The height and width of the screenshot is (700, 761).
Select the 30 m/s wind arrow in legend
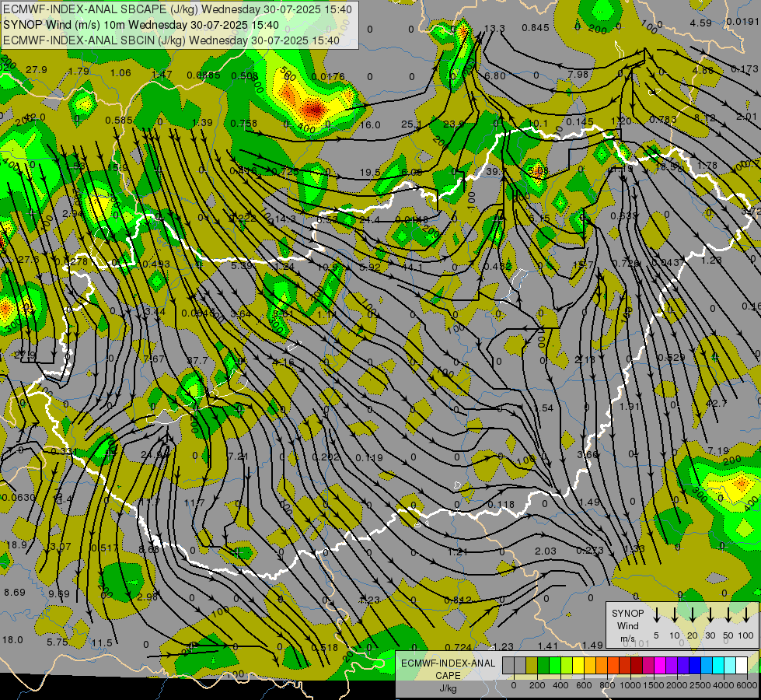point(710,615)
